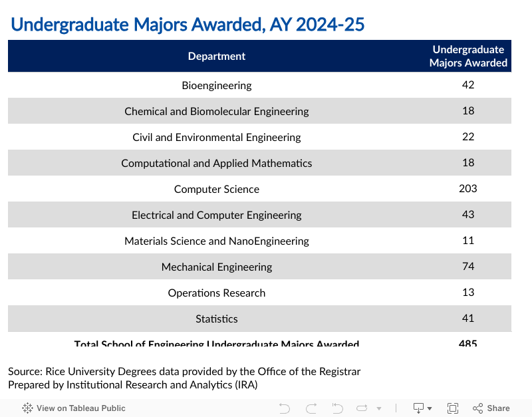Click the Undergraduate Majors Awarded column header
Screen dimensions: 532x417
(467, 56)
